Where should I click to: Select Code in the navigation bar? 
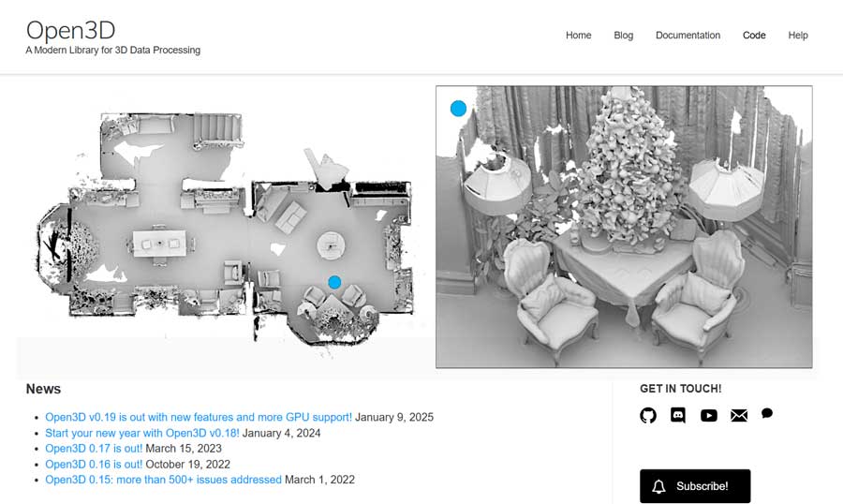point(754,36)
